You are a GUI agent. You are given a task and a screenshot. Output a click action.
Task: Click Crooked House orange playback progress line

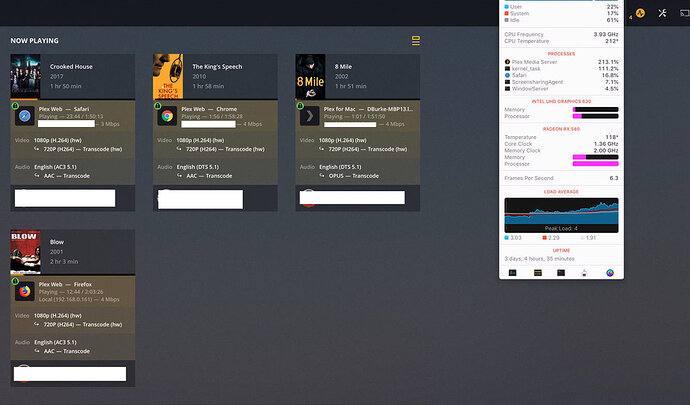pos(24,99)
